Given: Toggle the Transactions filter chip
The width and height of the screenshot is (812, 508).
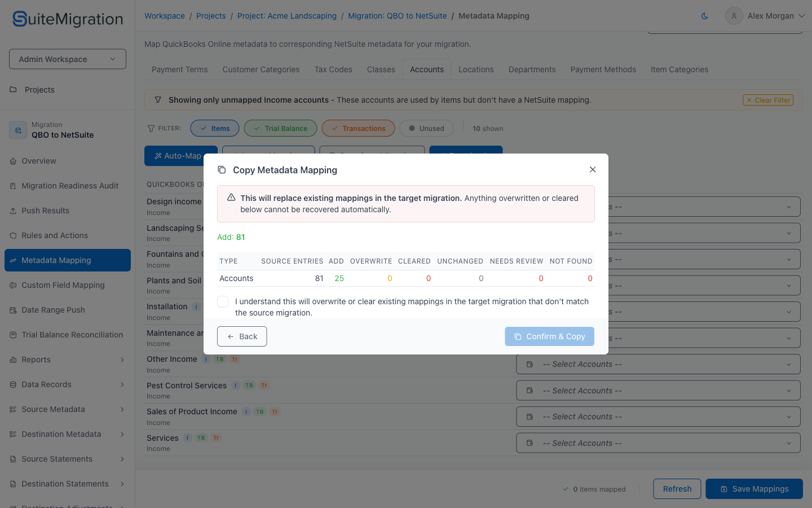Looking at the screenshot, I should (358, 128).
